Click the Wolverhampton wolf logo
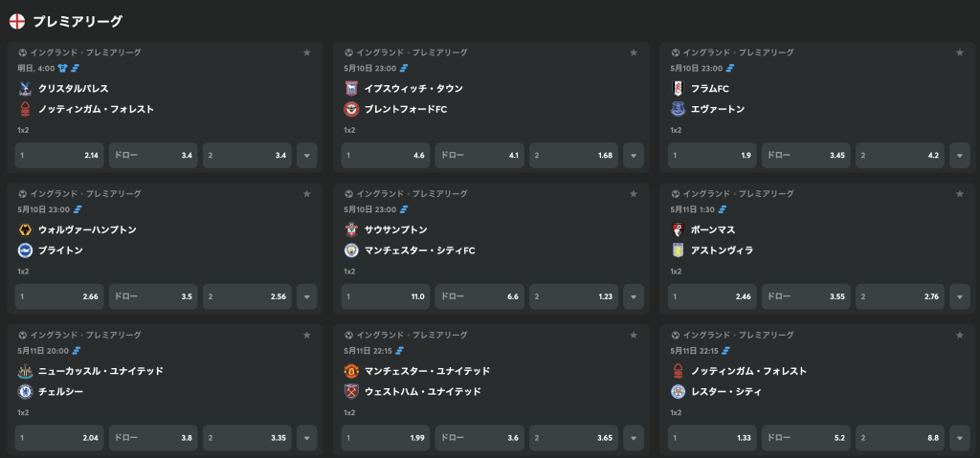This screenshot has width=980, height=458. tap(25, 229)
